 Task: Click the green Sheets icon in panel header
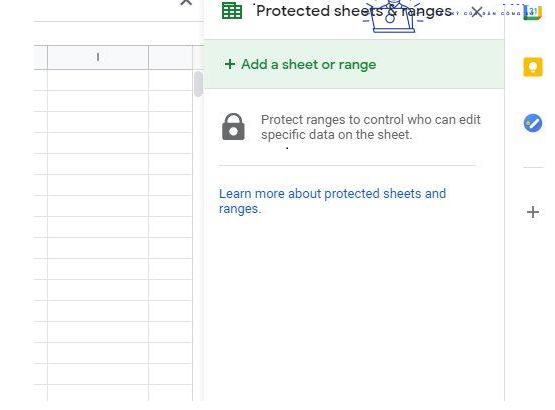232,11
